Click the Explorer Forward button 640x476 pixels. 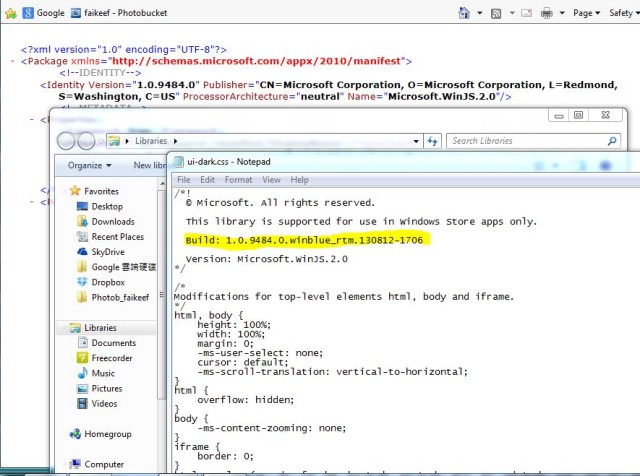tap(86, 141)
